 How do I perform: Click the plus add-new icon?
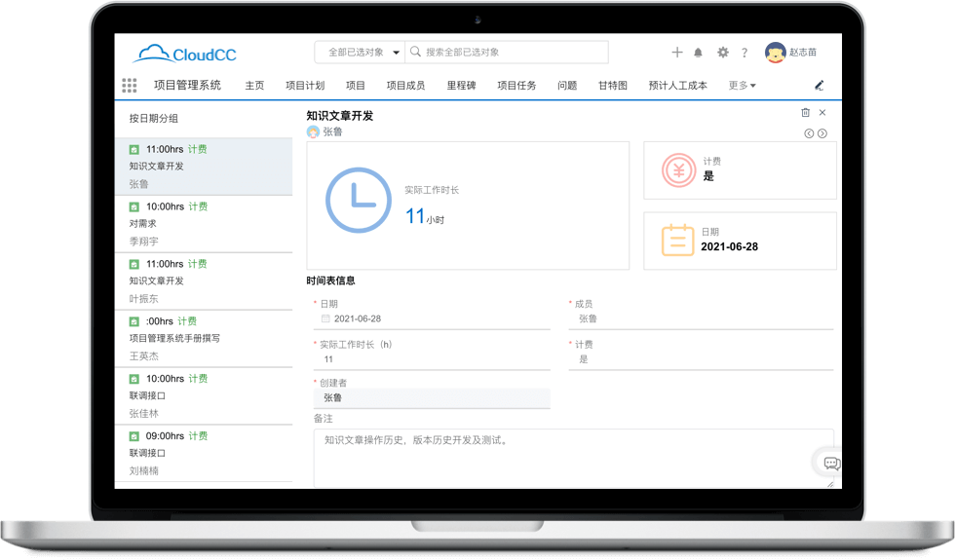[x=677, y=53]
